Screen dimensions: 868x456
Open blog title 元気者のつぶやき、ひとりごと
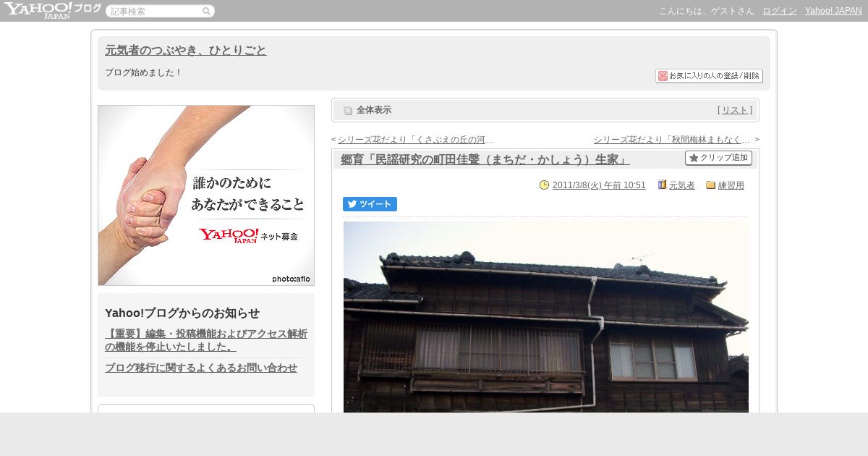(186, 50)
